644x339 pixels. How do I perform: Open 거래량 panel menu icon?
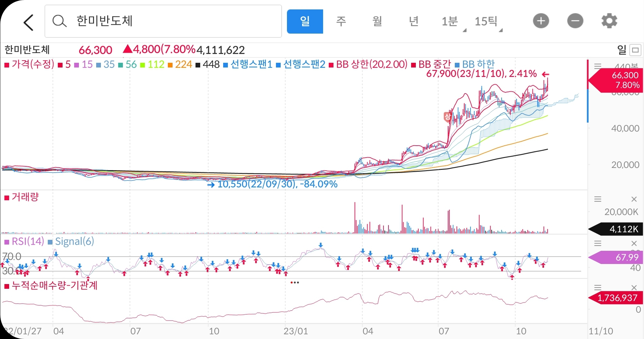(598, 199)
